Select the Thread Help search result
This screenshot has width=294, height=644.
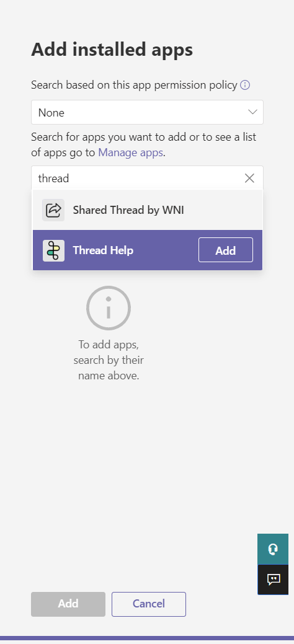point(147,250)
